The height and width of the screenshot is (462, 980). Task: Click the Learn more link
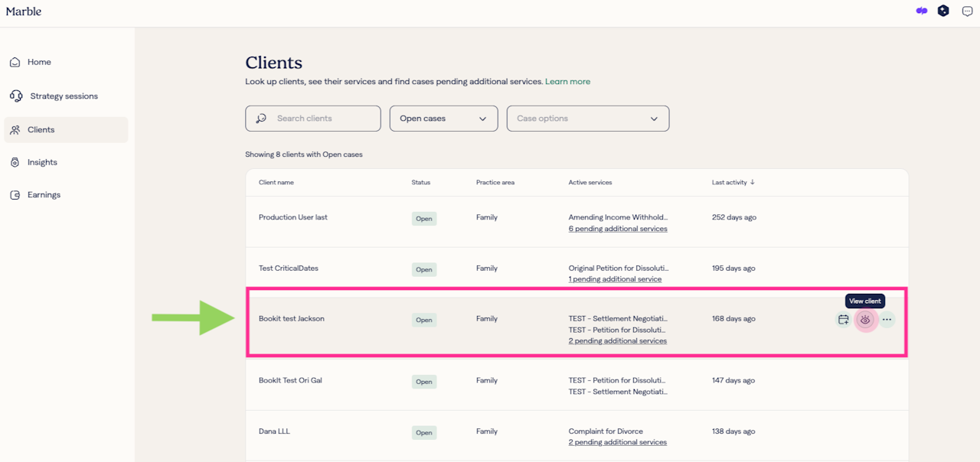point(567,82)
